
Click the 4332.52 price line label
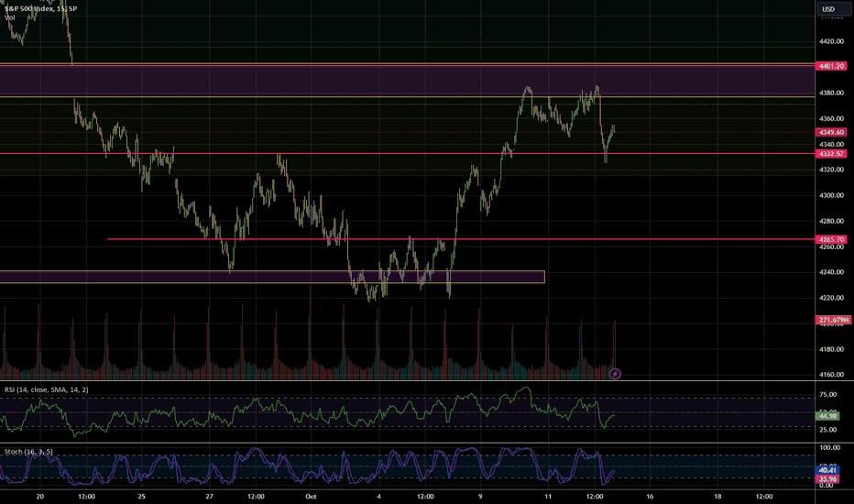click(830, 154)
